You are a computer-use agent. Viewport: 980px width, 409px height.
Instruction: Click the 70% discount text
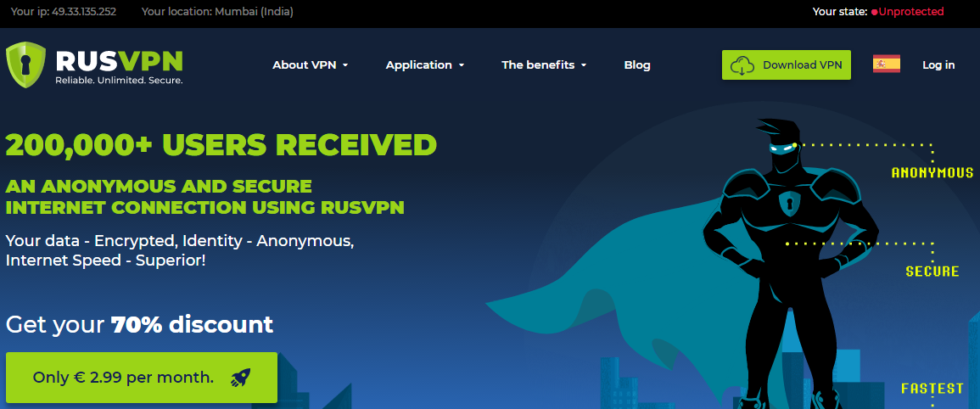click(x=192, y=325)
